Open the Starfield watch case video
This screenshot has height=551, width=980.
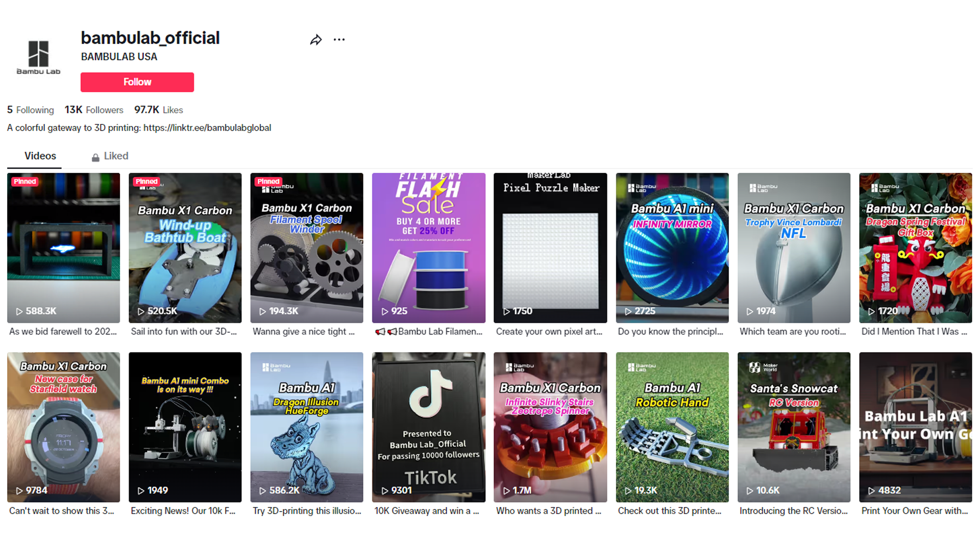click(x=64, y=427)
